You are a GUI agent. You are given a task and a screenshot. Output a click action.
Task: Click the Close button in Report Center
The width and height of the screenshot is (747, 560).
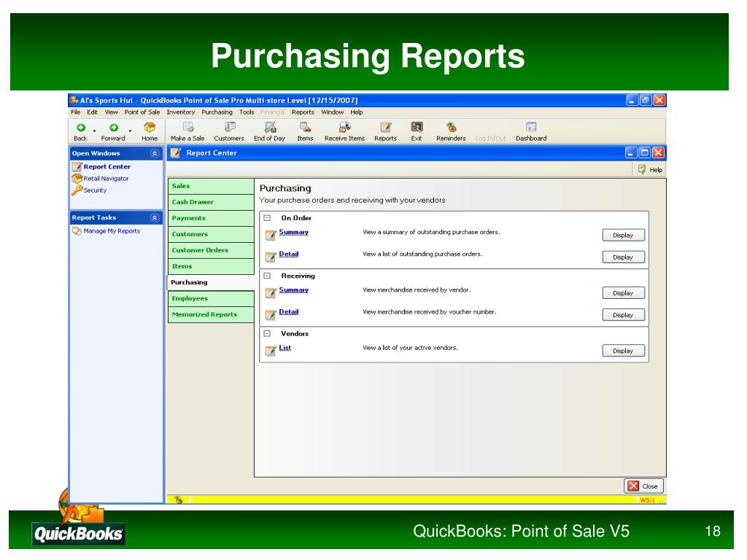tap(643, 486)
